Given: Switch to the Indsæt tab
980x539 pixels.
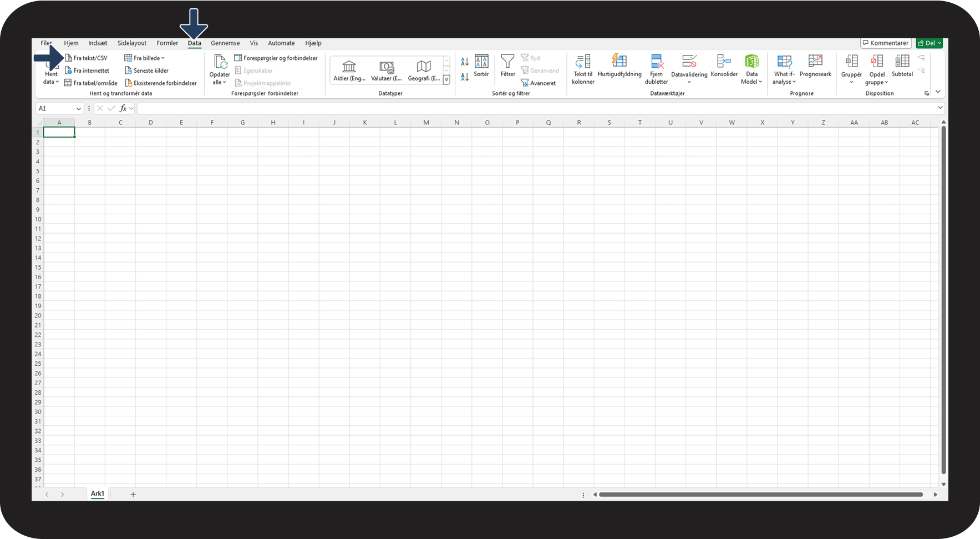Looking at the screenshot, I should pyautogui.click(x=98, y=43).
